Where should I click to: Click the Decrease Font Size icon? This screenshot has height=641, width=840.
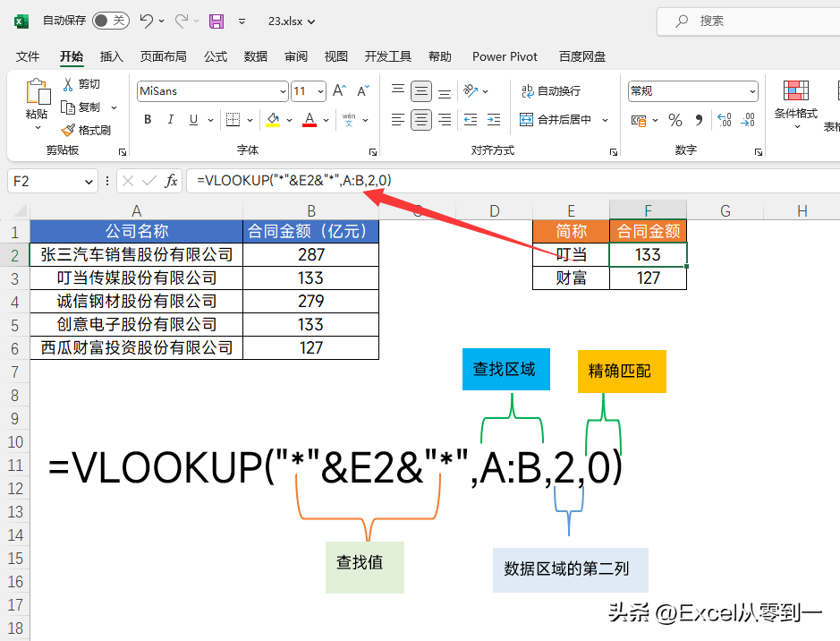(x=363, y=90)
